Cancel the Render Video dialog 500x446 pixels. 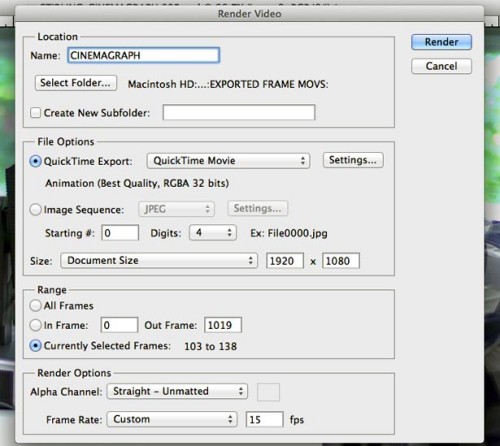click(441, 66)
